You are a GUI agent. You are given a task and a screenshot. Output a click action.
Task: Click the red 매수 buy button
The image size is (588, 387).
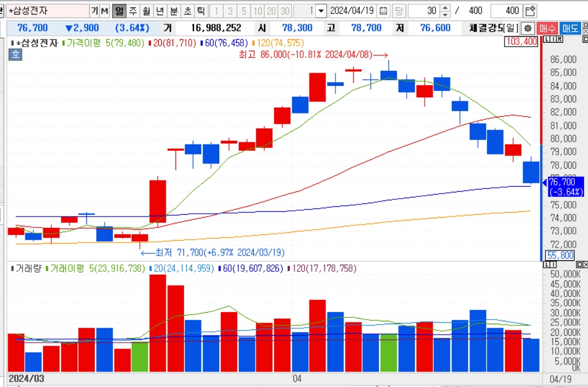(547, 28)
